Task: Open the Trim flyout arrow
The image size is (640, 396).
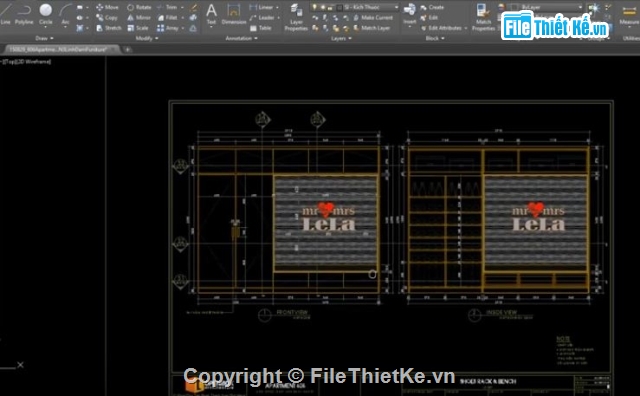Action: 182,7
